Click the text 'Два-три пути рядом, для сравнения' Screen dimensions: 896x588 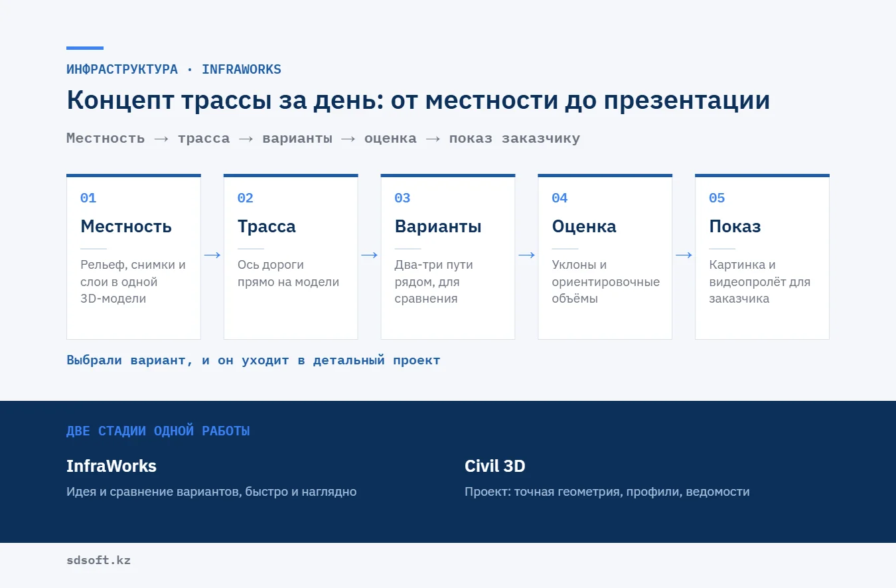(434, 281)
